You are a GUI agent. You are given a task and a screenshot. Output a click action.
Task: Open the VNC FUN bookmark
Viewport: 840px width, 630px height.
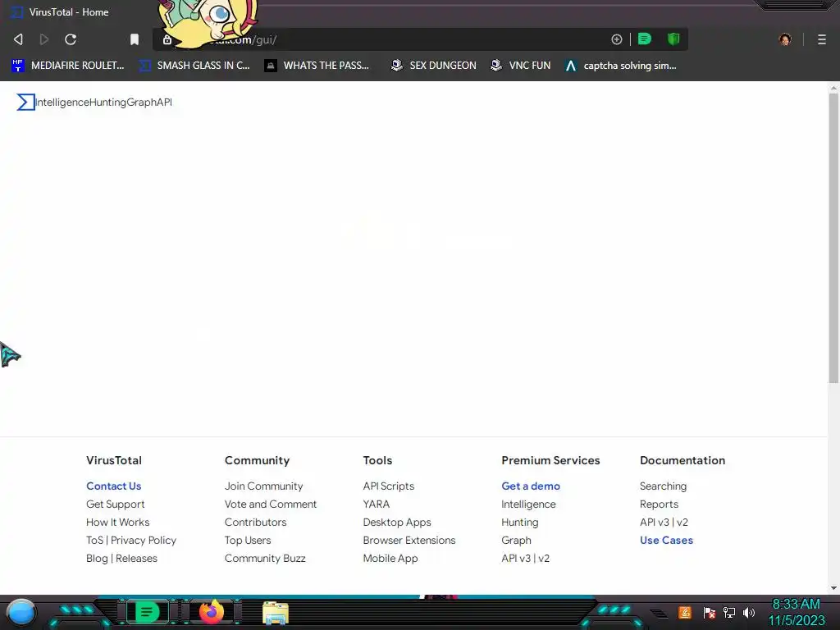pyautogui.click(x=520, y=66)
